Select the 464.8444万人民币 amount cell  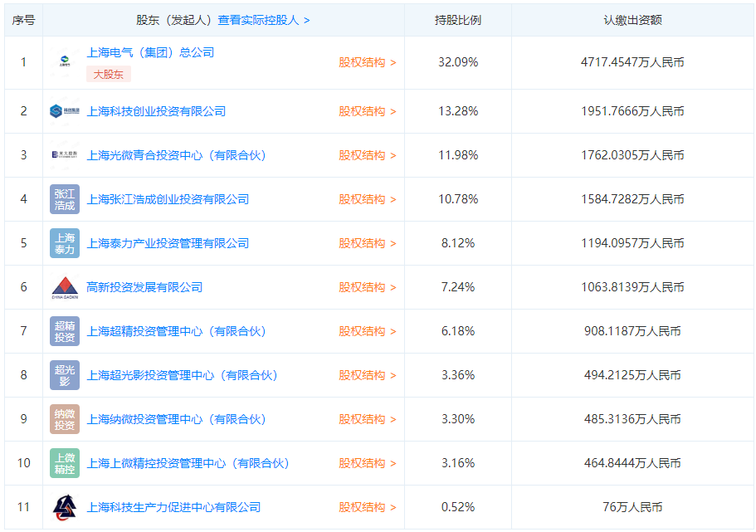point(632,463)
